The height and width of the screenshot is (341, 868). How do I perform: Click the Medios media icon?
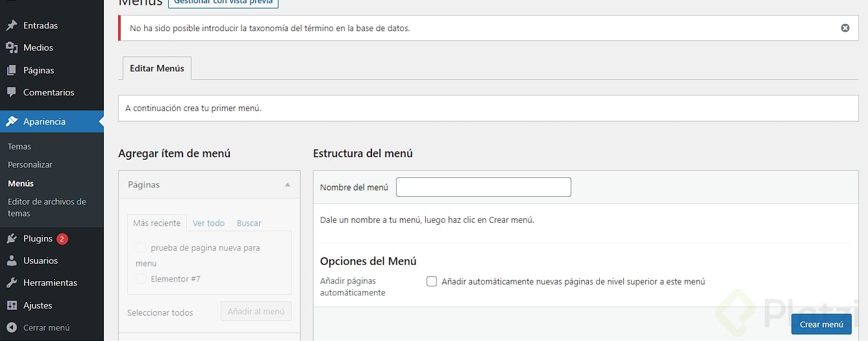coord(12,48)
